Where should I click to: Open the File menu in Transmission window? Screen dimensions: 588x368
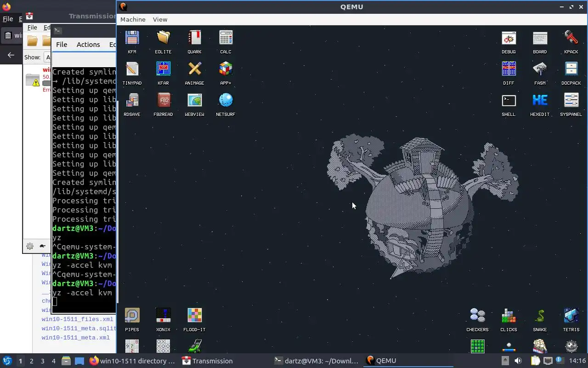click(32, 28)
